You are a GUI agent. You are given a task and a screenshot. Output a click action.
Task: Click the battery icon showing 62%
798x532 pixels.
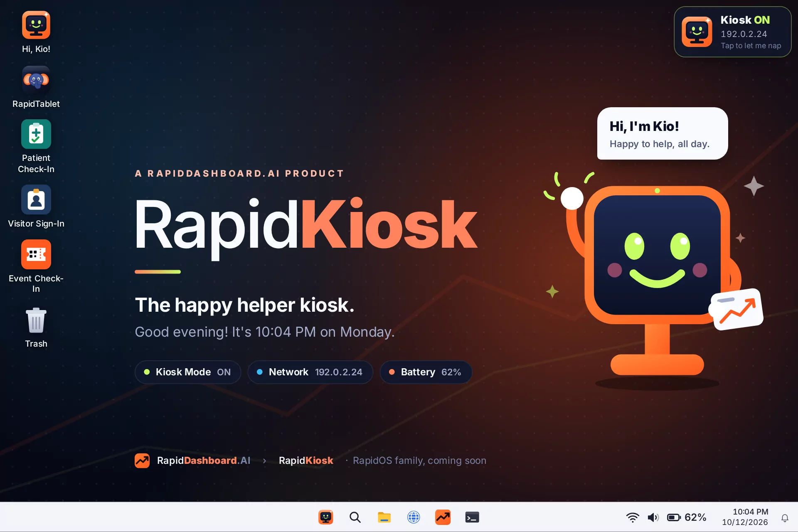687,517
